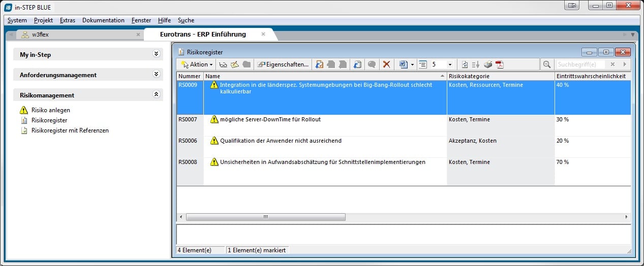
Task: Click Risiko anlegen link
Action: click(50, 110)
